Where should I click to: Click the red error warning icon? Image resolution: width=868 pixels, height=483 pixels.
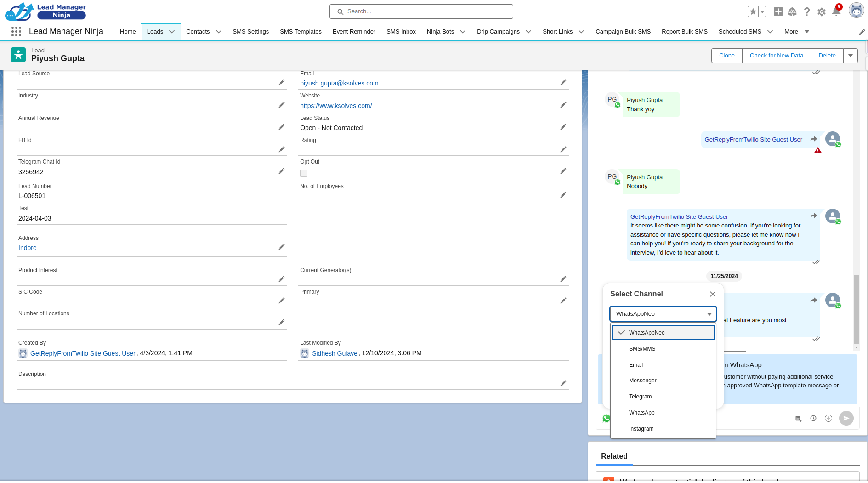tap(818, 151)
